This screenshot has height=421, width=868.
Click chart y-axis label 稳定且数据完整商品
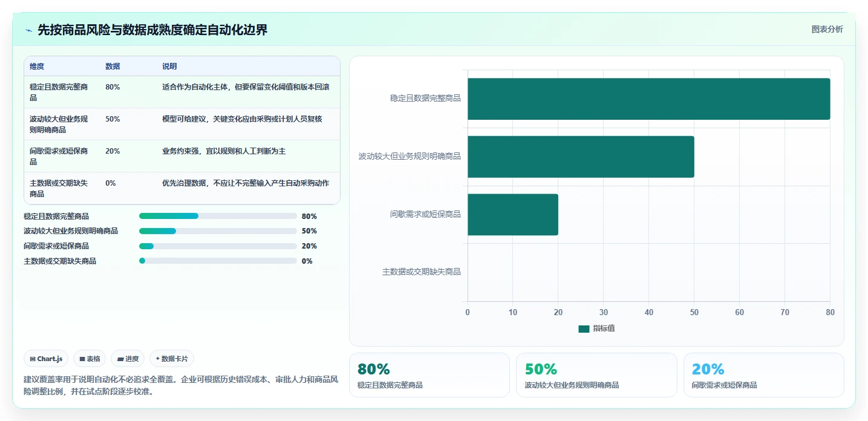[x=425, y=99]
